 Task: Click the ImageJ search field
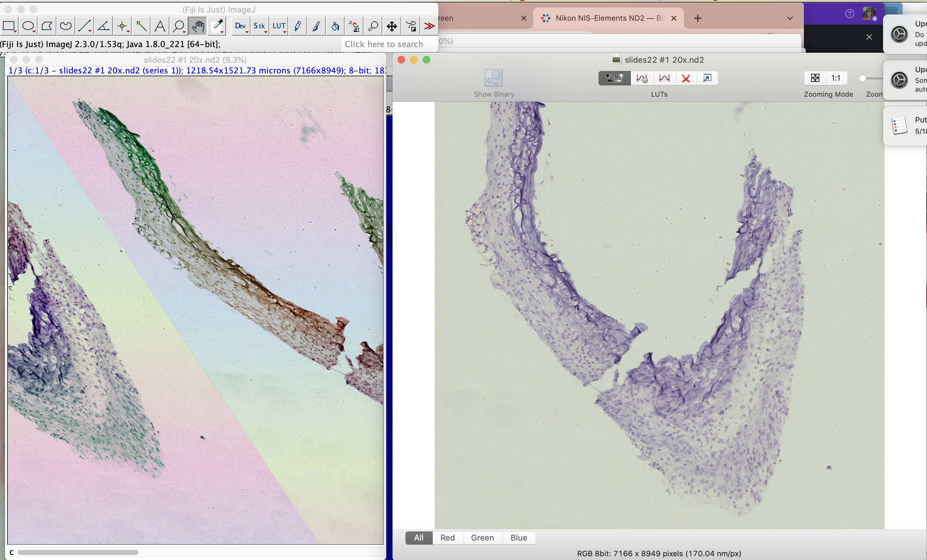384,44
